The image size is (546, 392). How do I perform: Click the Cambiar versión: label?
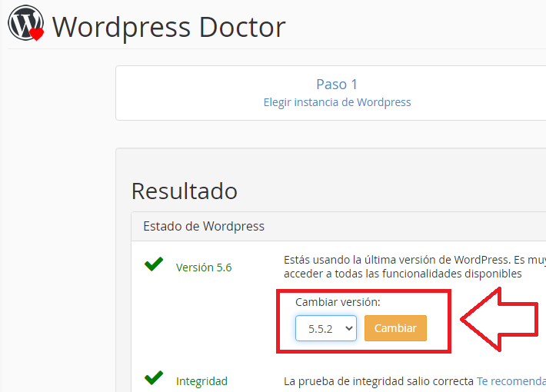(338, 302)
